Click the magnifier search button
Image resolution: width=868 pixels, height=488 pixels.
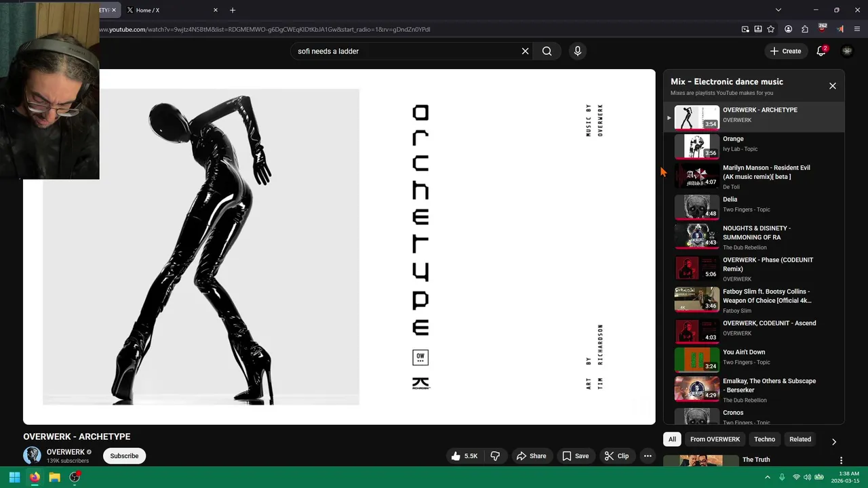coord(547,51)
